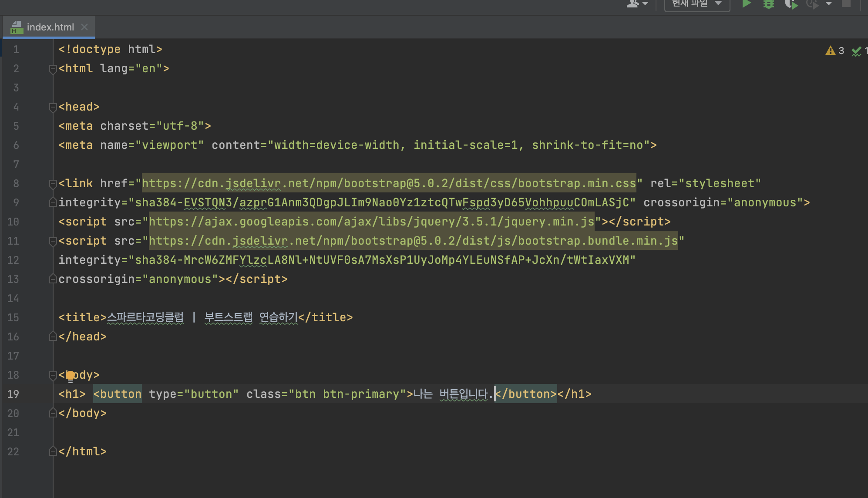Click the gray stop square icon
The height and width of the screenshot is (498, 868).
point(846,3)
